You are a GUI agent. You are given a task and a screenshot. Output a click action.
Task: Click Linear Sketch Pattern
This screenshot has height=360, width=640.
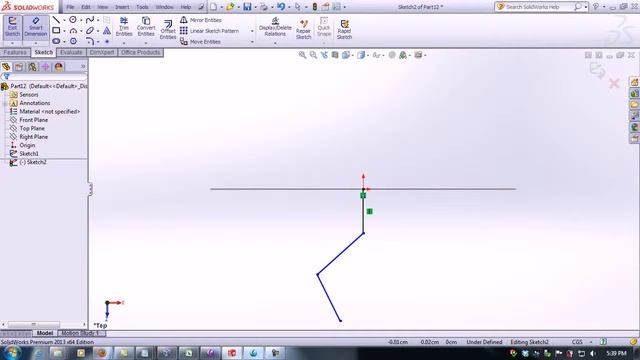209,31
